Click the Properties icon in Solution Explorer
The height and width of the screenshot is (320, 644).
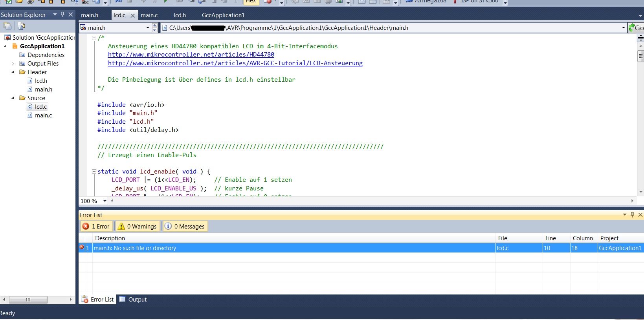click(7, 26)
